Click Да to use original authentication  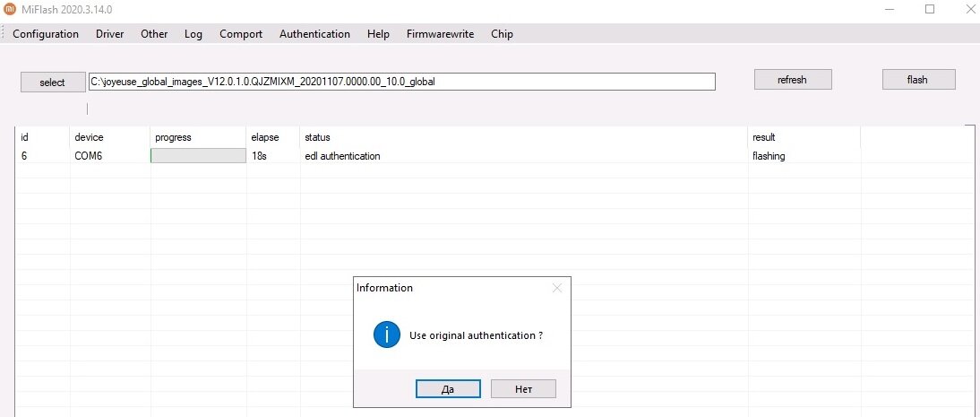pos(448,389)
